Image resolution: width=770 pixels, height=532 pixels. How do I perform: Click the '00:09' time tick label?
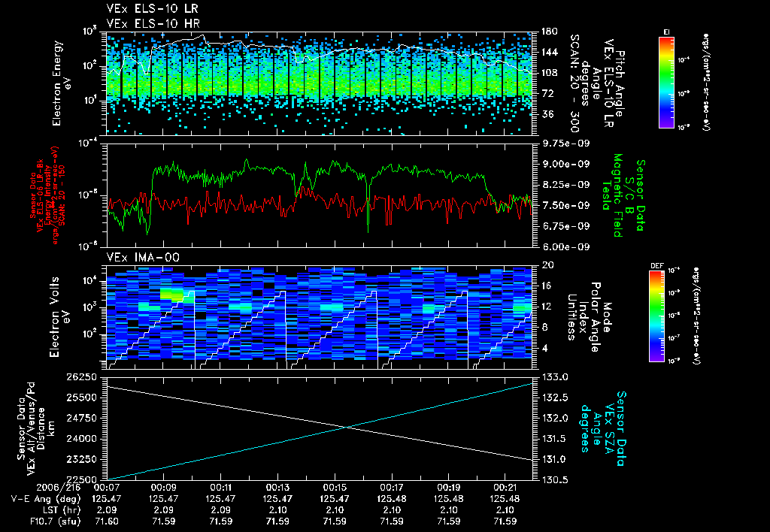tap(163, 488)
